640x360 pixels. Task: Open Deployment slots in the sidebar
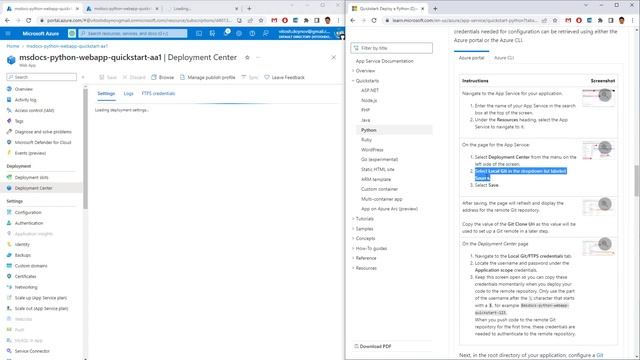point(31,178)
